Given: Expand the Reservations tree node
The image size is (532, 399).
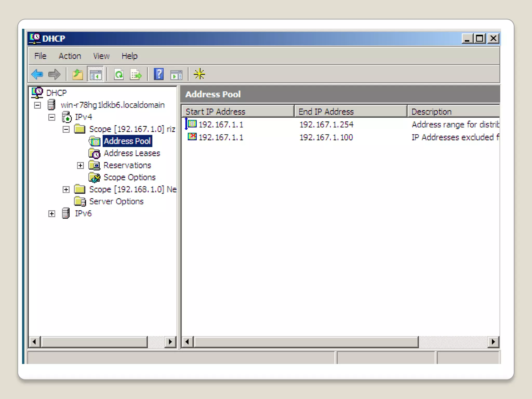Looking at the screenshot, I should (80, 165).
